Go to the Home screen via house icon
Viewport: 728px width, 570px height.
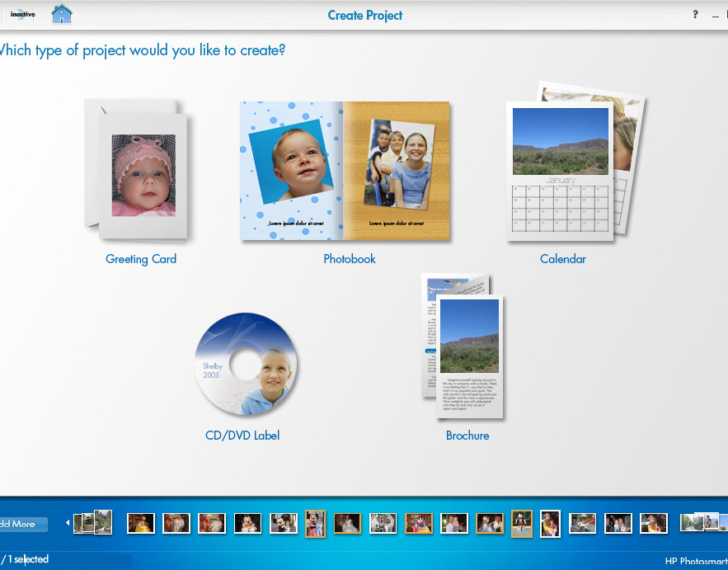coord(62,14)
